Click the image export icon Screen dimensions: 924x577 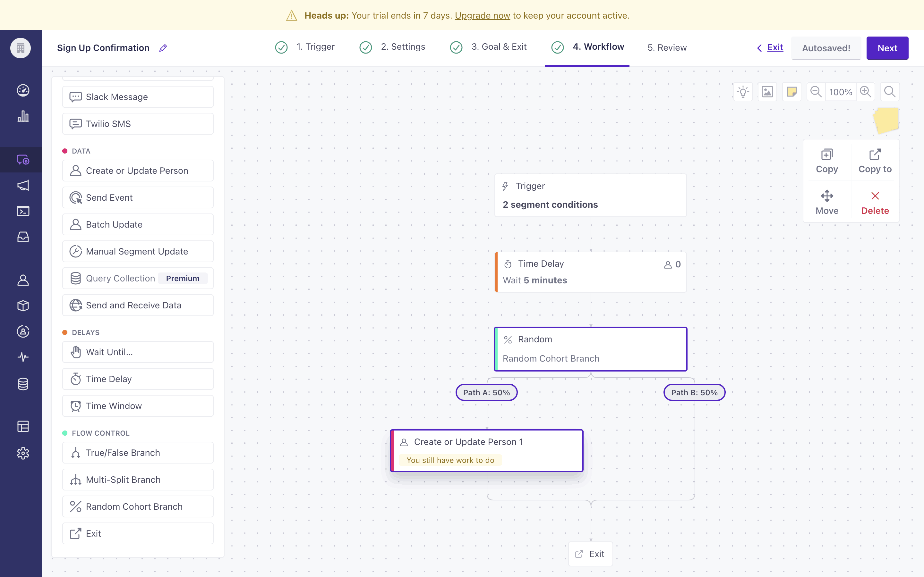click(767, 92)
